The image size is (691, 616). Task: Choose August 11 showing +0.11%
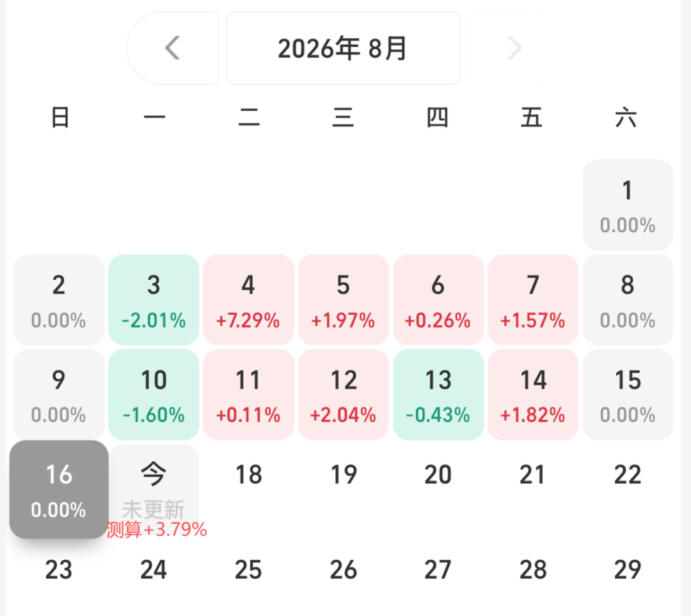tap(248, 395)
